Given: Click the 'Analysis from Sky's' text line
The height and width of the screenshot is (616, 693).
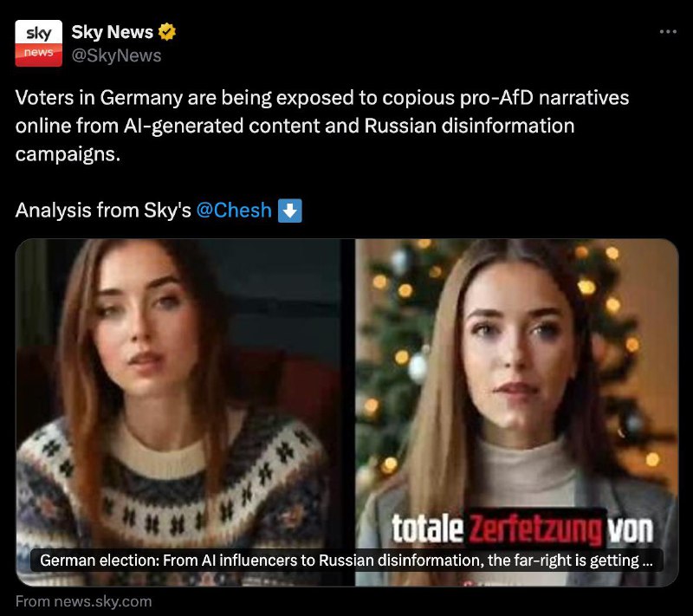Looking at the screenshot, I should tap(103, 211).
